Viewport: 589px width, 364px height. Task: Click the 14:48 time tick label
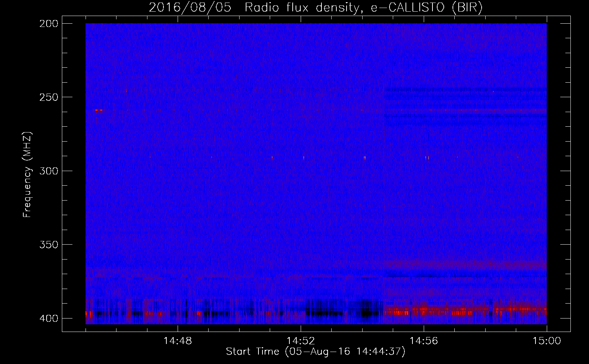click(x=178, y=341)
